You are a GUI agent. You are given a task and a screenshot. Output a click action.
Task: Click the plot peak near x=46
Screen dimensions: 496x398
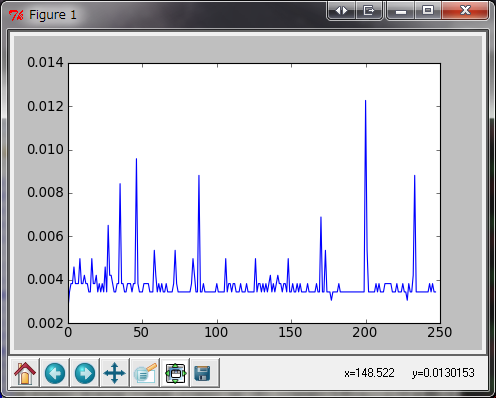[136, 159]
